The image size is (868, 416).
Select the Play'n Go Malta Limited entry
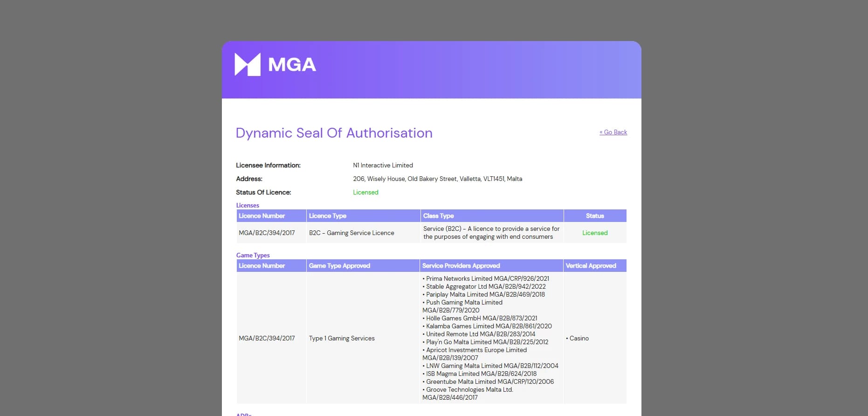tap(485, 342)
